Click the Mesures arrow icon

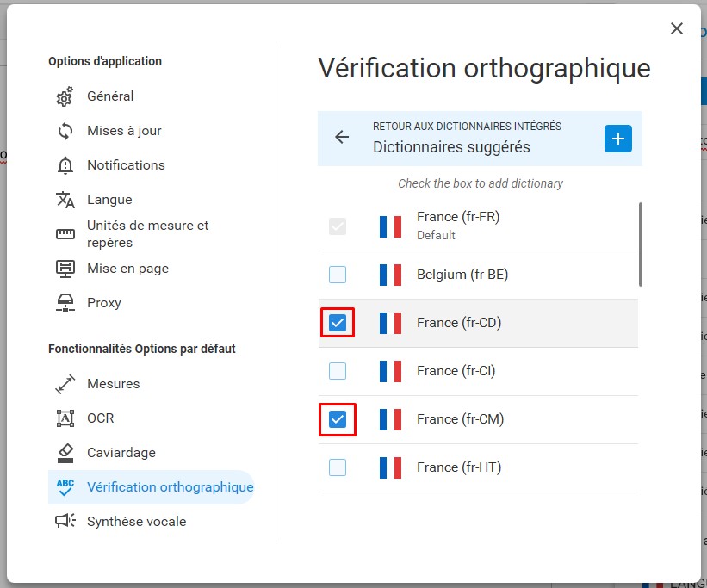pos(65,384)
